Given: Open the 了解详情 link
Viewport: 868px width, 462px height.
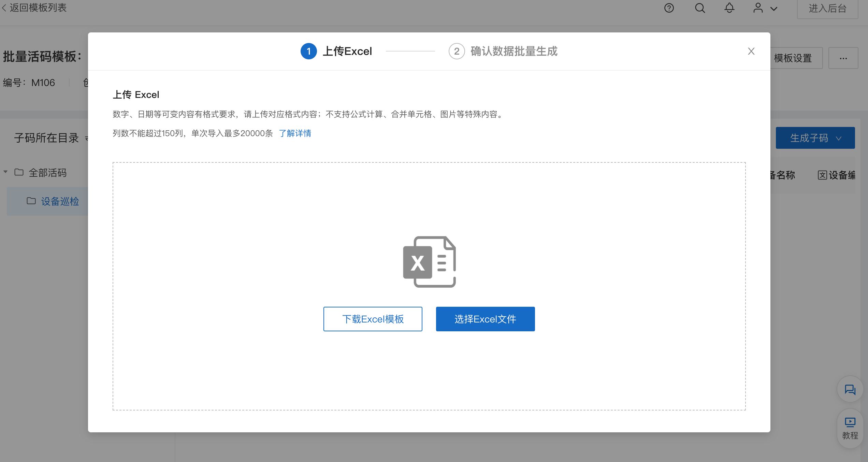Looking at the screenshot, I should [x=295, y=133].
